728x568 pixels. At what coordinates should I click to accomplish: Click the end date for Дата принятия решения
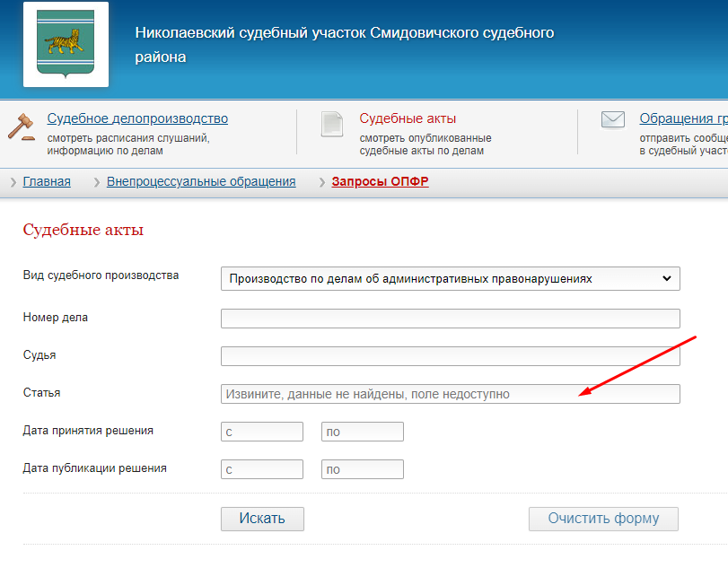(x=362, y=432)
